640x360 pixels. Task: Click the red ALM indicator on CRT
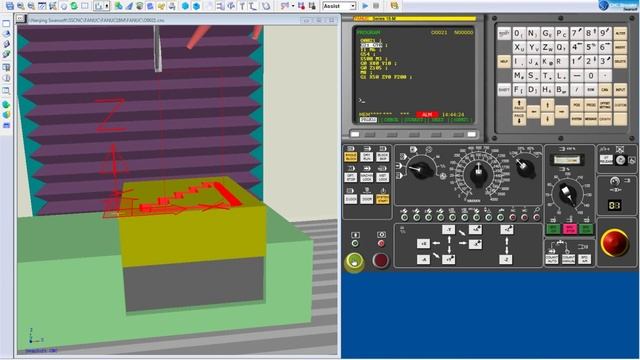coord(427,115)
